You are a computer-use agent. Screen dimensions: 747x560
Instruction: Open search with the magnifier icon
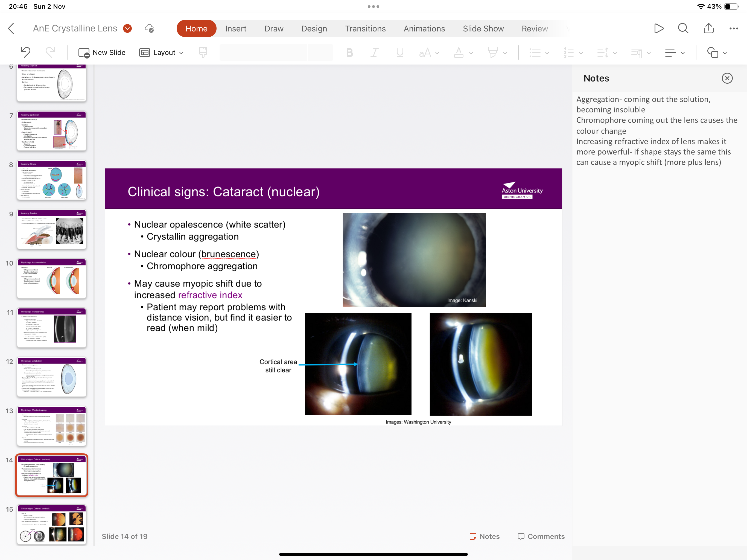pyautogui.click(x=683, y=28)
